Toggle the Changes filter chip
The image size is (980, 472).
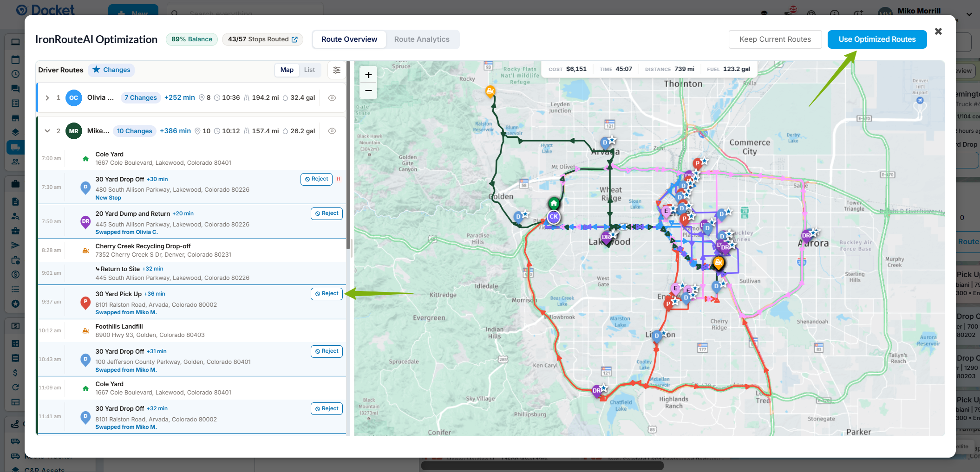111,70
